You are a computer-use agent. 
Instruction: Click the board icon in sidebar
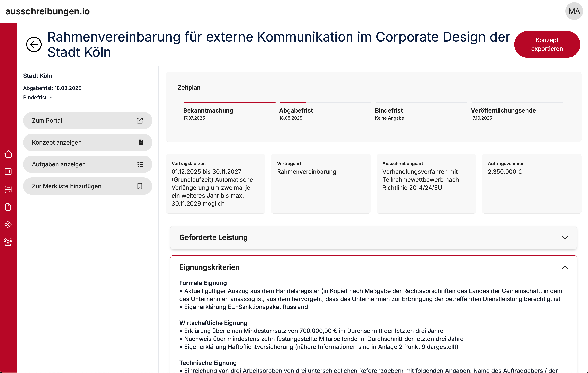point(8,171)
